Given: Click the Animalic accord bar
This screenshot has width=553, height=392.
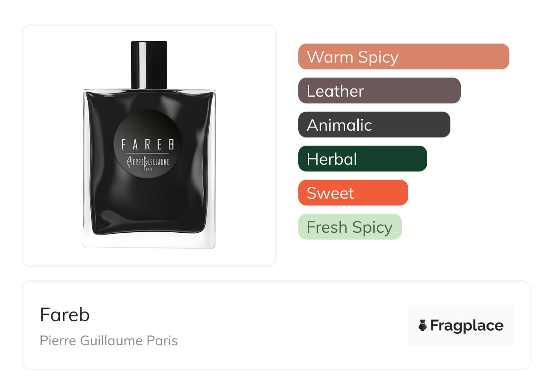Looking at the screenshot, I should tap(374, 125).
